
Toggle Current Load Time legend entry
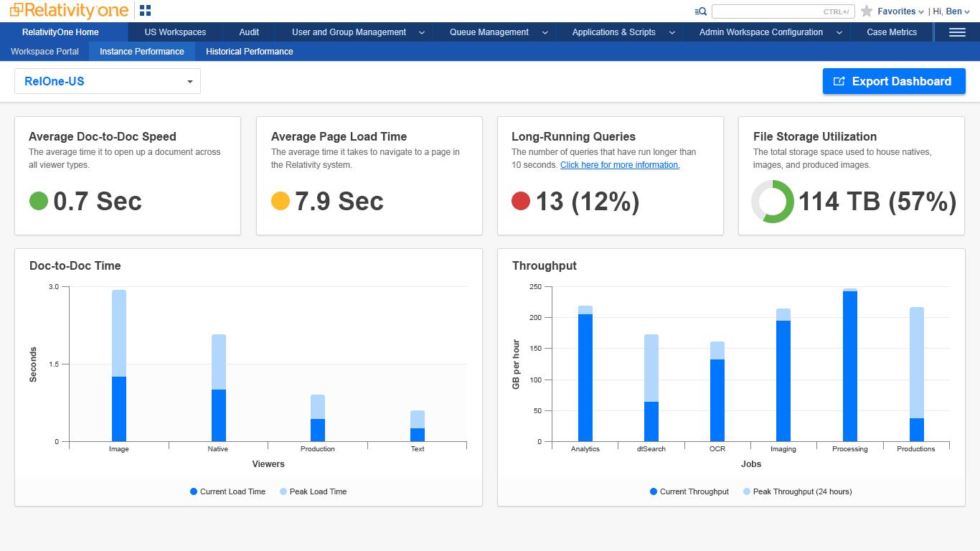[227, 491]
